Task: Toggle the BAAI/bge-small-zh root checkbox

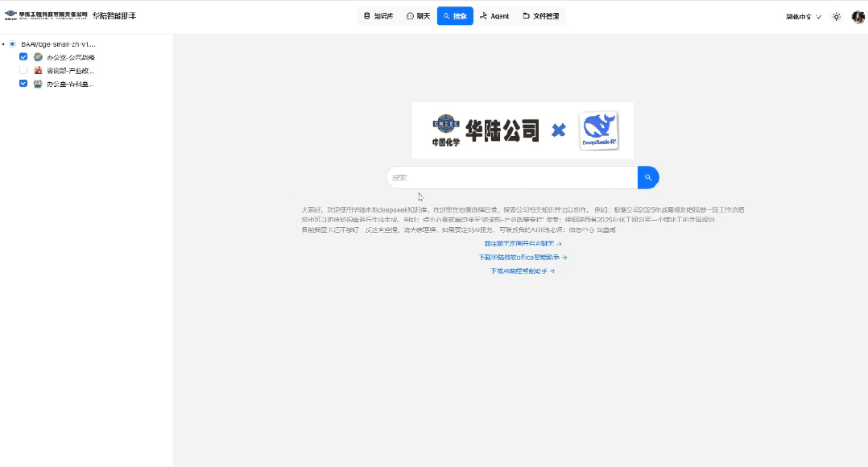Action: (x=12, y=43)
